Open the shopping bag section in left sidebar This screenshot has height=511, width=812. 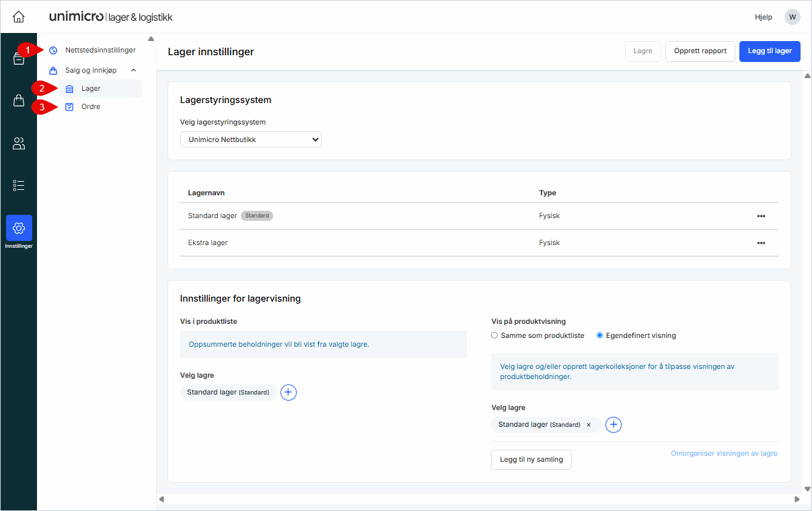pyautogui.click(x=19, y=101)
